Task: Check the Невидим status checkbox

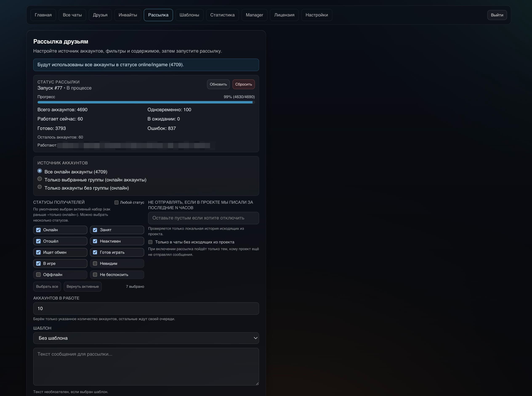Action: [x=95, y=263]
